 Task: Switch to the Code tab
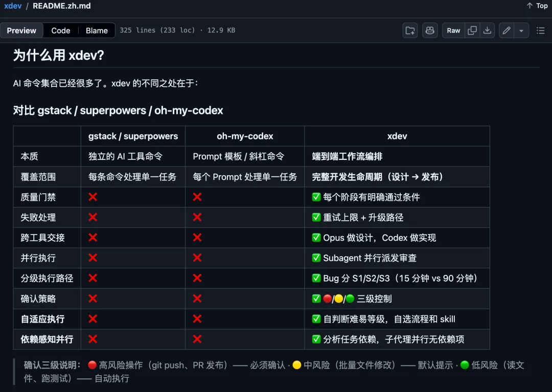pos(60,31)
